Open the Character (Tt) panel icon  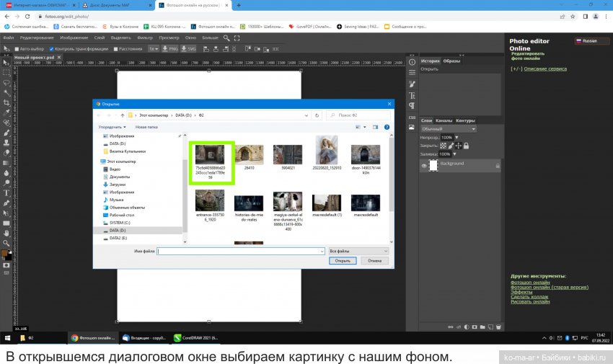[x=413, y=94]
